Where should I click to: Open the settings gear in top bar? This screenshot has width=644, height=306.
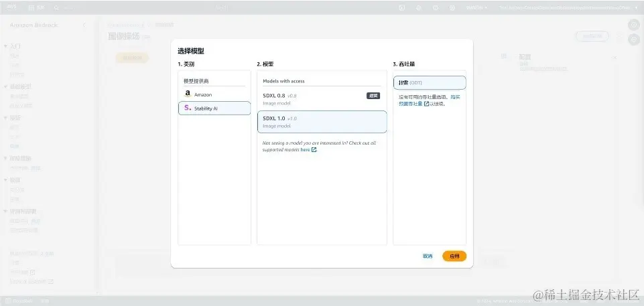pyautogui.click(x=452, y=8)
